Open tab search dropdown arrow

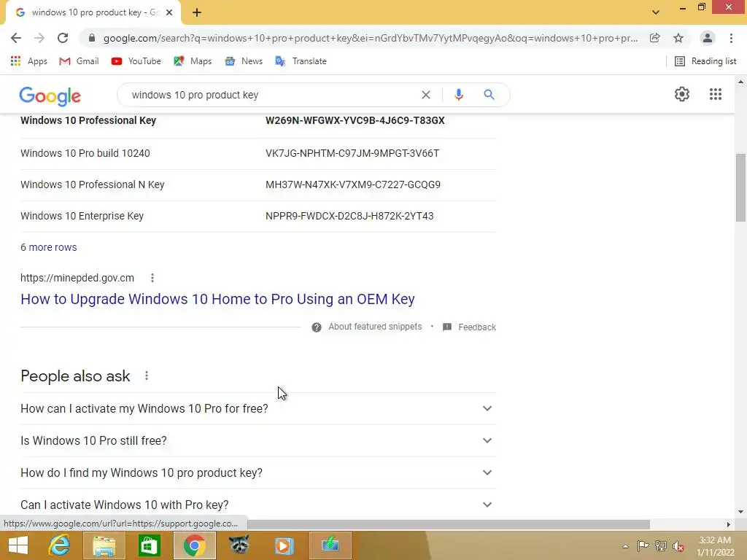(656, 12)
